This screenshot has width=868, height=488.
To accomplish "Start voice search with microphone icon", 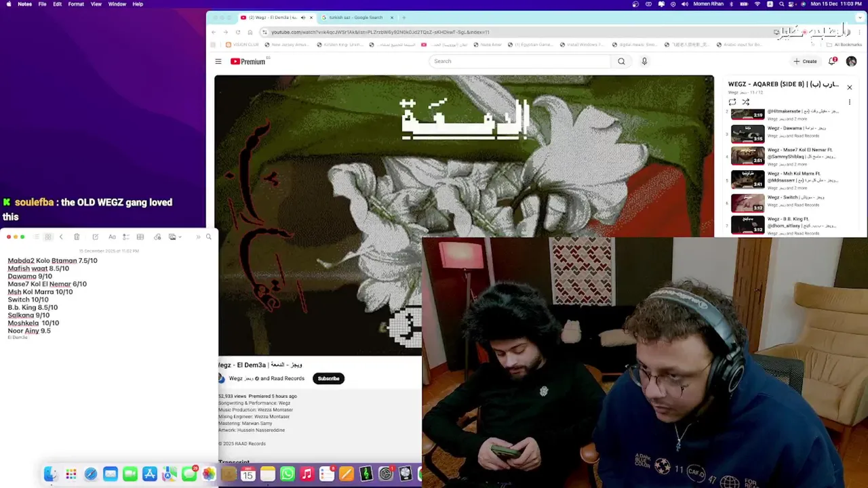I will pyautogui.click(x=644, y=61).
